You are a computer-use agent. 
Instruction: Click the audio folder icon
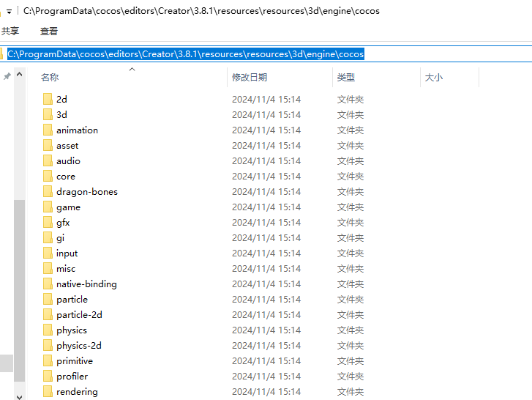pyautogui.click(x=48, y=160)
